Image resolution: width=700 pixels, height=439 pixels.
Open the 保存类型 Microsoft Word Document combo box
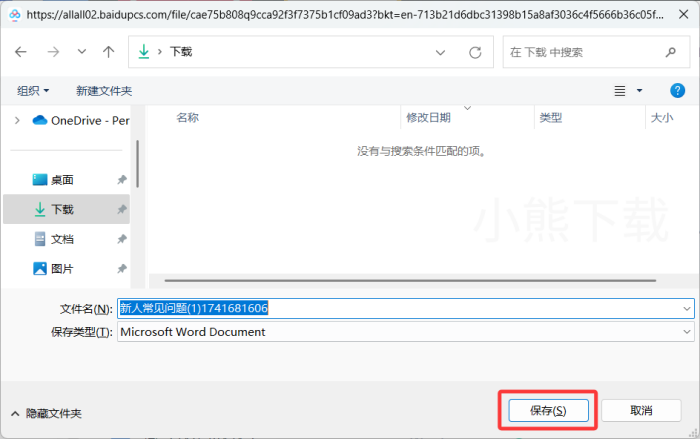pos(406,332)
